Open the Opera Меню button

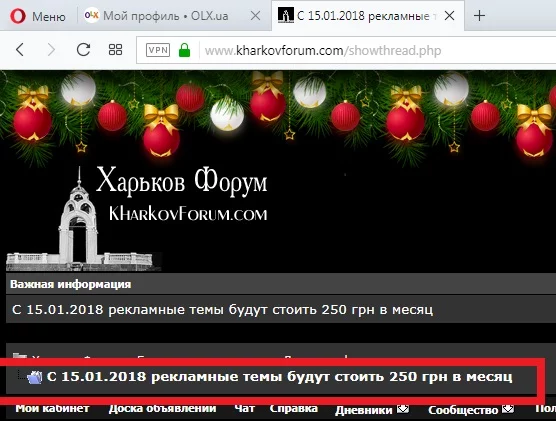pyautogui.click(x=38, y=16)
